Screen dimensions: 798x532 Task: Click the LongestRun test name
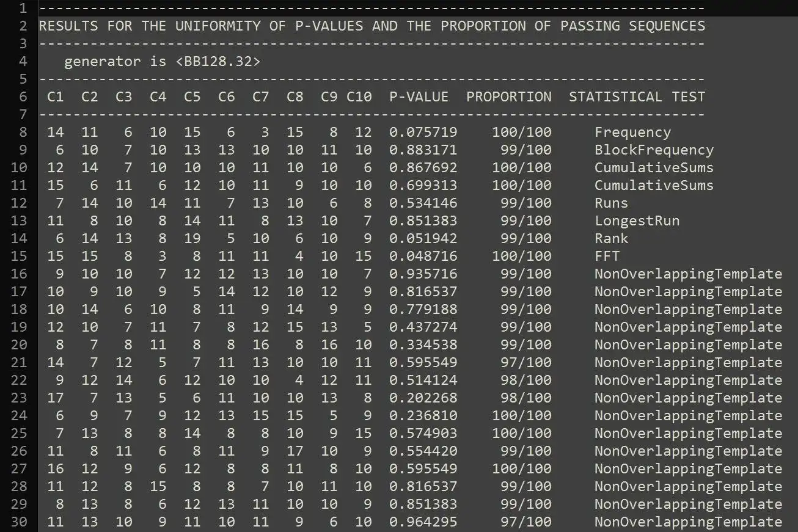(637, 221)
